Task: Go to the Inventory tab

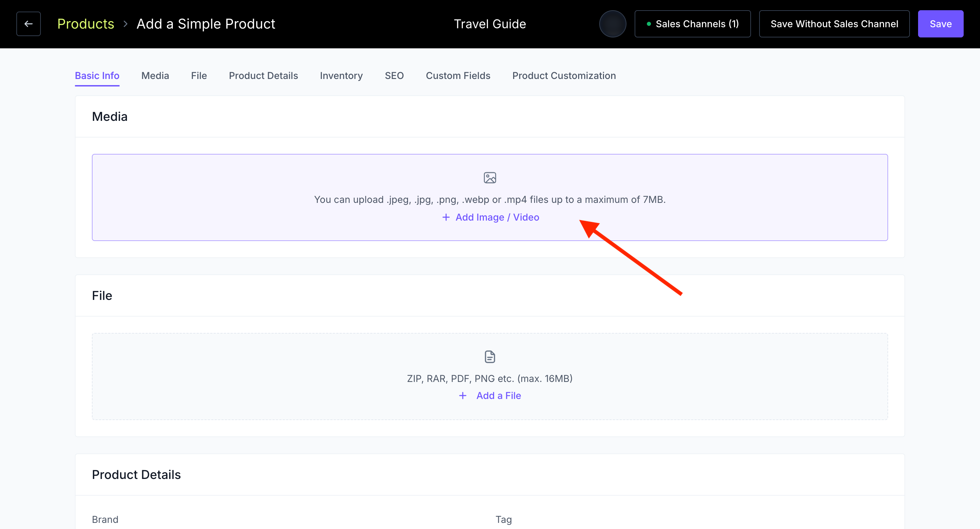Action: [341, 76]
